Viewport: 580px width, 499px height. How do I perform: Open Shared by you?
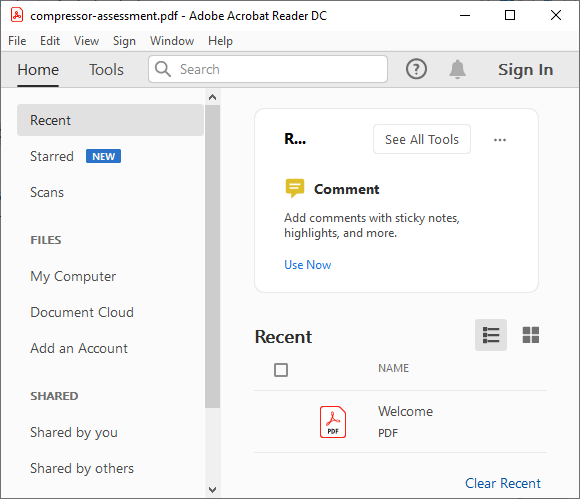[74, 432]
